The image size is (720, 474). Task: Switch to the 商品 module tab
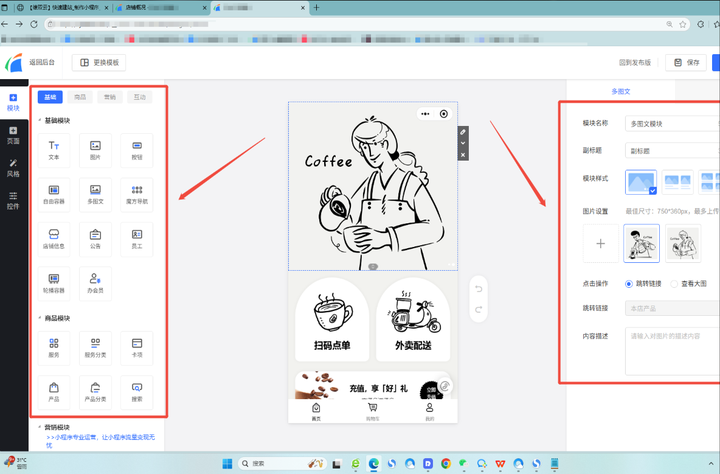[80, 97]
